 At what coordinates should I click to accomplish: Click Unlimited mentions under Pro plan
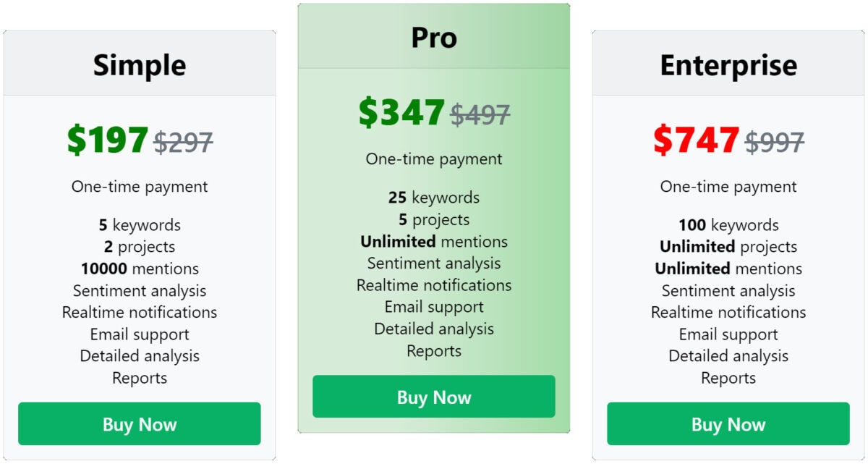coord(434,241)
